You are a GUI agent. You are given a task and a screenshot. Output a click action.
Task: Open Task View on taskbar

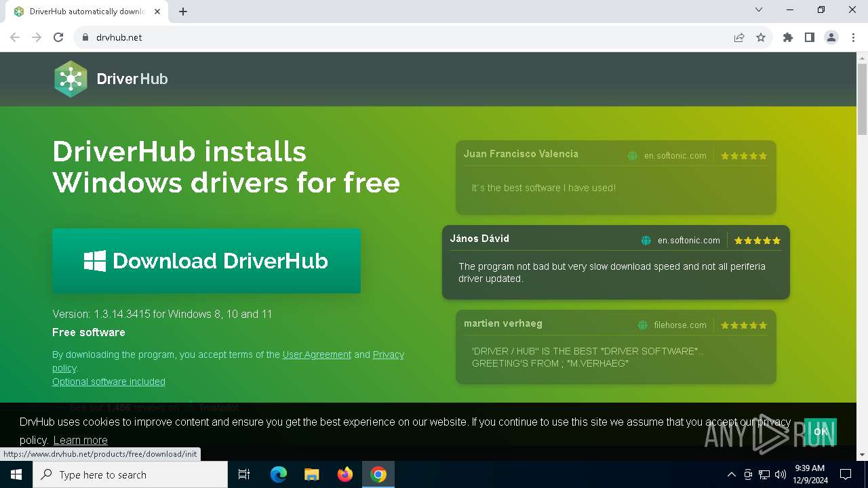coord(244,474)
